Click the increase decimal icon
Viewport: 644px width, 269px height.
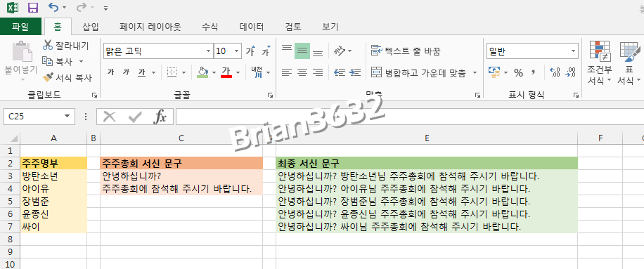click(555, 72)
